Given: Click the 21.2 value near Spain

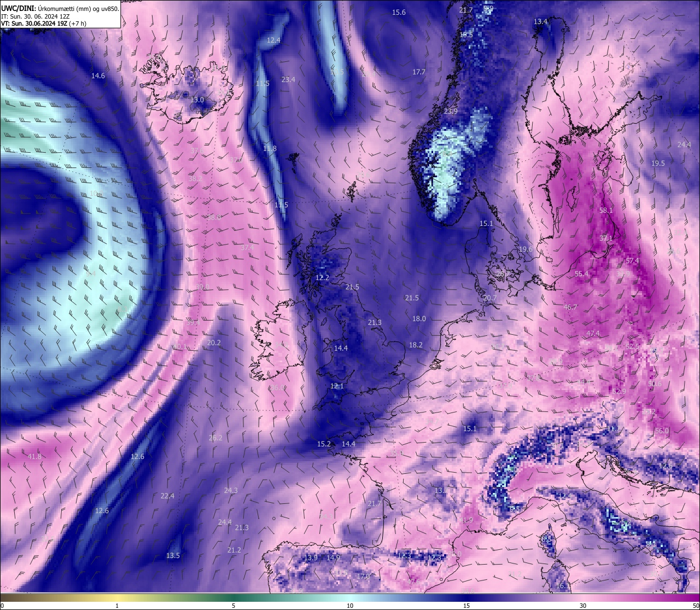Looking at the screenshot, I should [x=234, y=550].
